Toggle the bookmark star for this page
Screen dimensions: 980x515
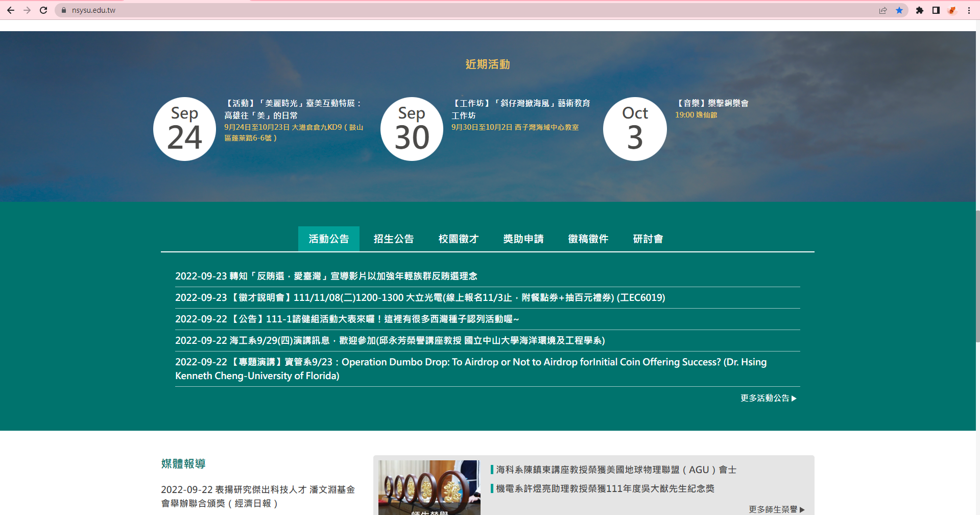(899, 10)
